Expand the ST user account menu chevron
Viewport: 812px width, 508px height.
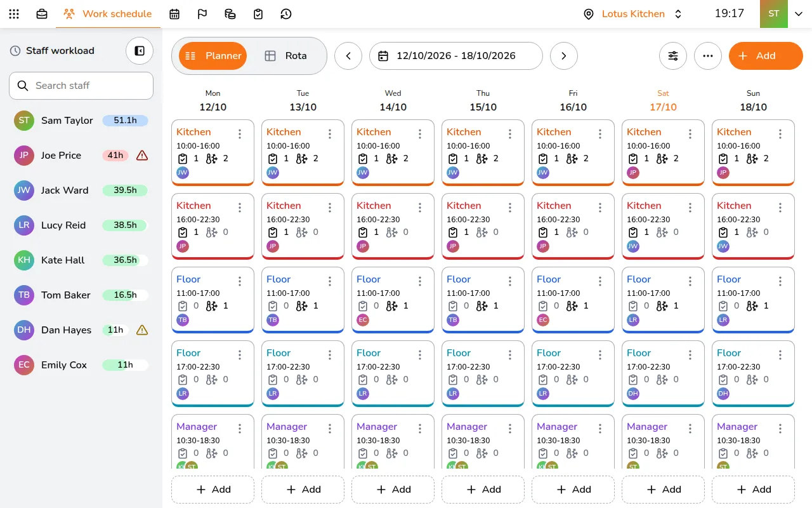pyautogui.click(x=799, y=14)
